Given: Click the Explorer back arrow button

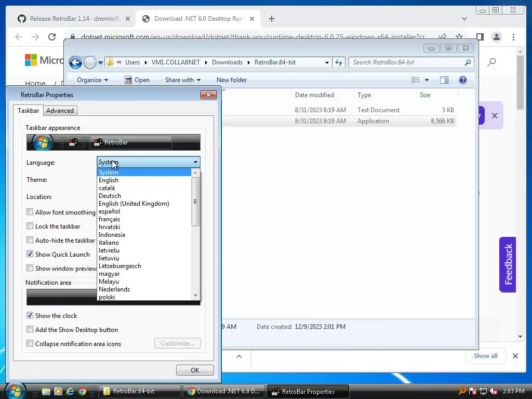Looking at the screenshot, I should pos(75,62).
